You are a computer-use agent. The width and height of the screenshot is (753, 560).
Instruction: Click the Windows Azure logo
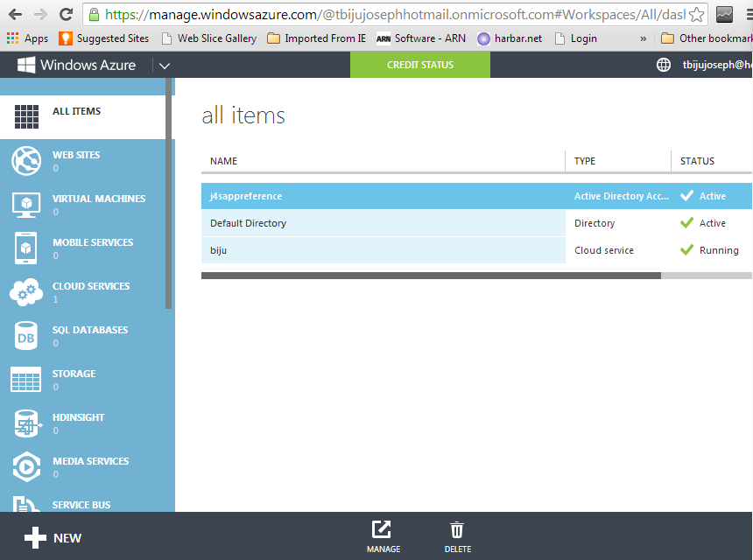point(76,65)
